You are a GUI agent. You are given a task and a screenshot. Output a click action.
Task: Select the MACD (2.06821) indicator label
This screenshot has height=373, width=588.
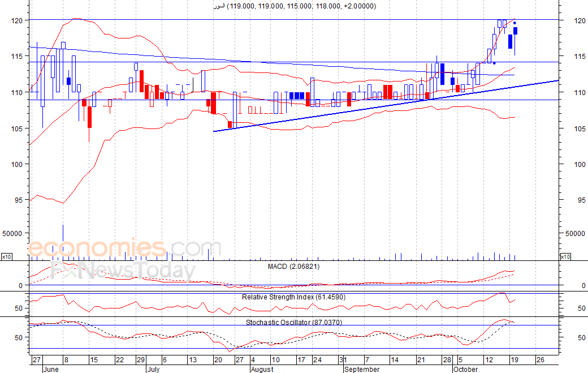click(293, 266)
